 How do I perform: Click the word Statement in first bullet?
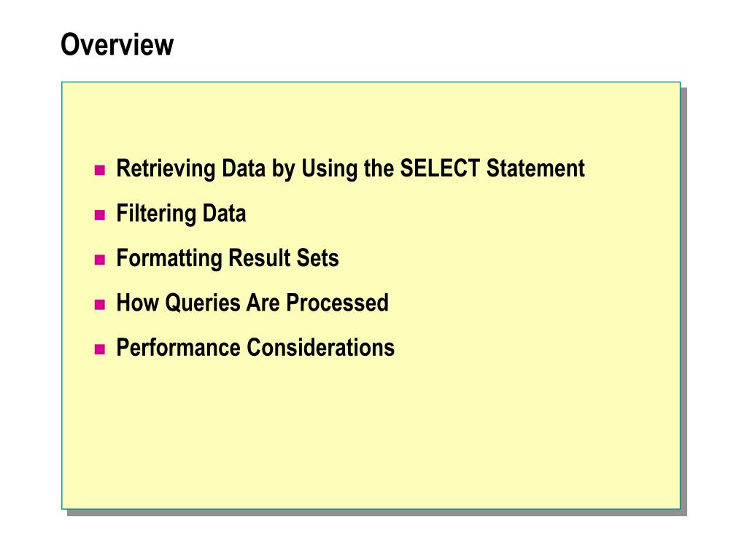click(x=535, y=168)
